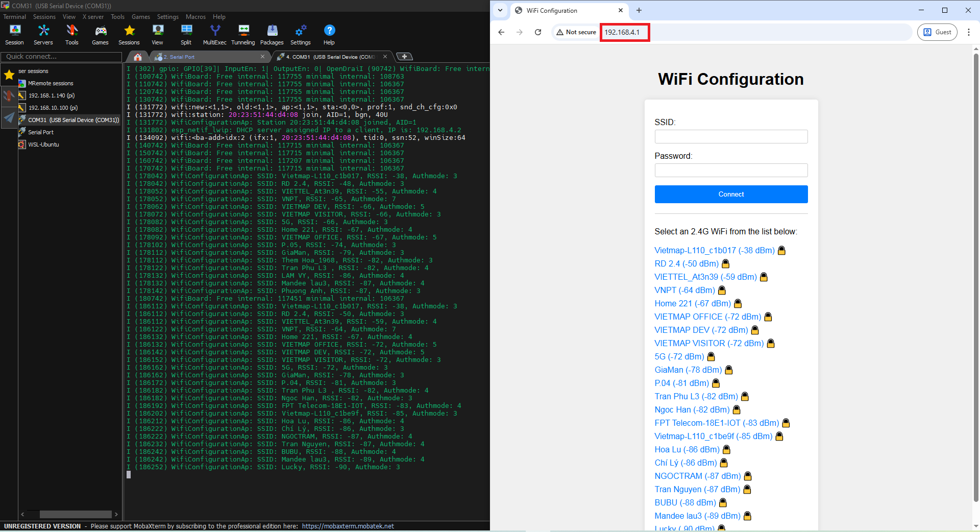Click the sidebar horizontal scrollbar
Viewport: 980px width, 532px height.
(76, 514)
